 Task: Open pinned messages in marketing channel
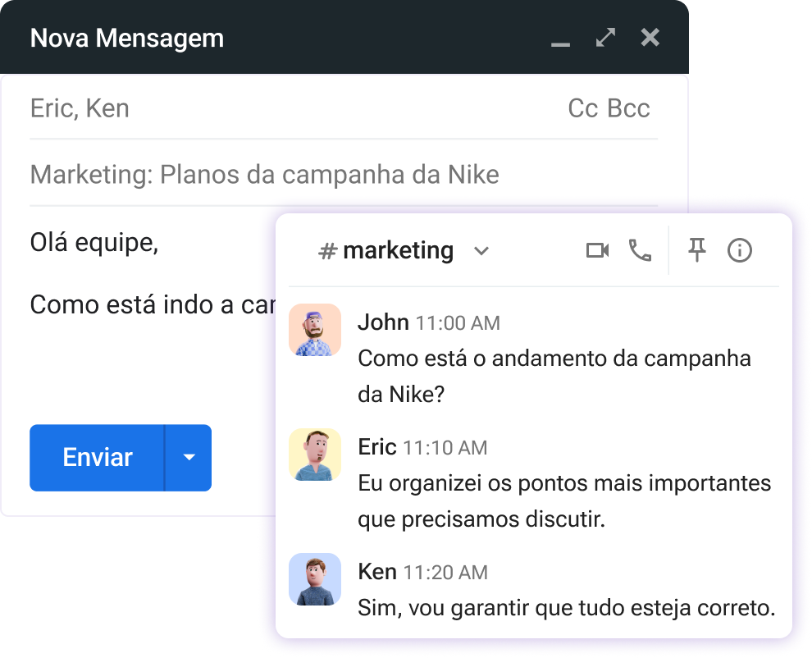point(696,250)
